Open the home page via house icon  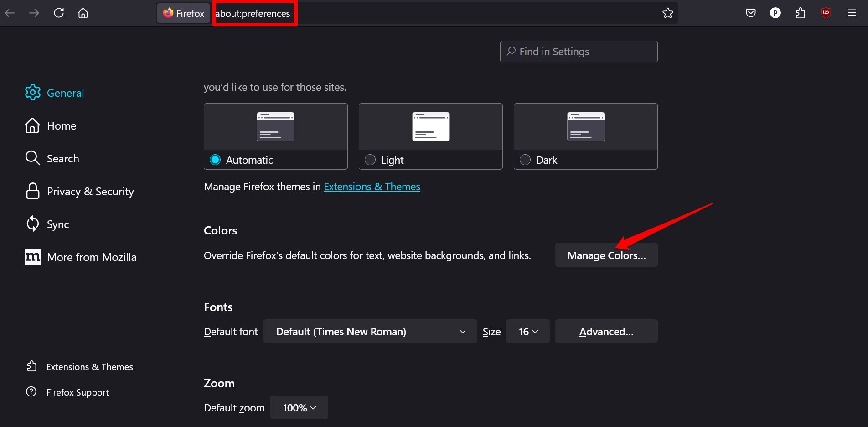(x=83, y=13)
